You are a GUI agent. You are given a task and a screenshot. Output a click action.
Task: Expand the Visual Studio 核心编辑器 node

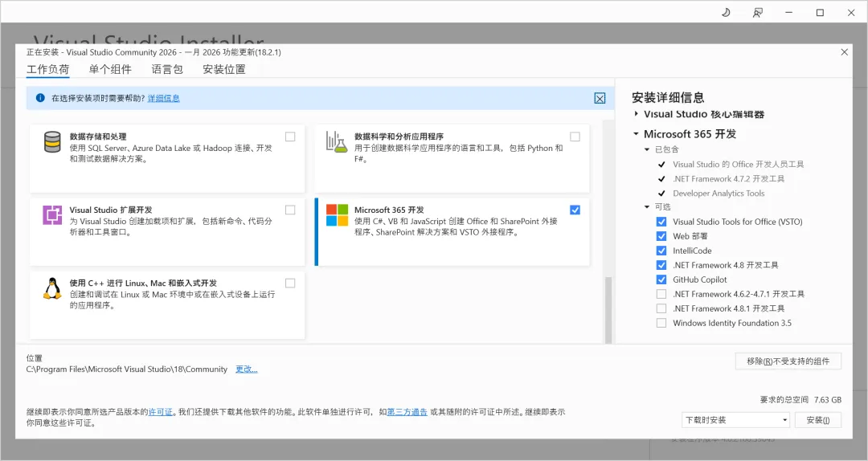[636, 114]
